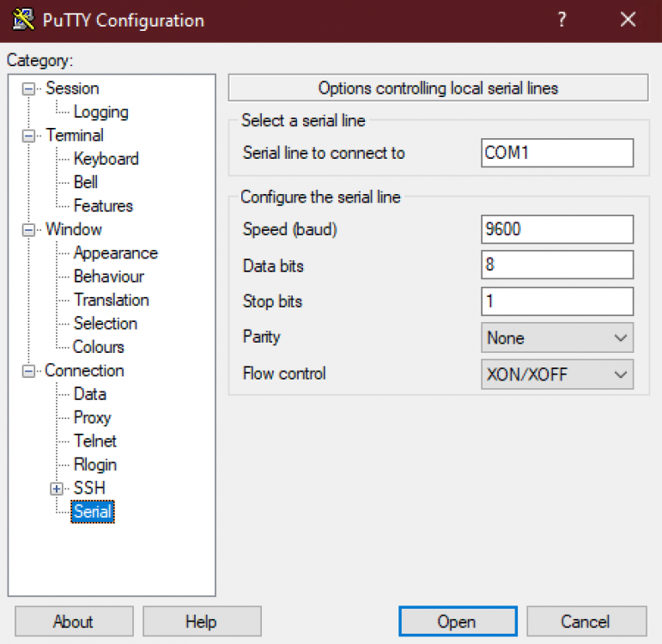Screen dimensions: 662x644
Task: Click the Help button
Action: (x=202, y=622)
